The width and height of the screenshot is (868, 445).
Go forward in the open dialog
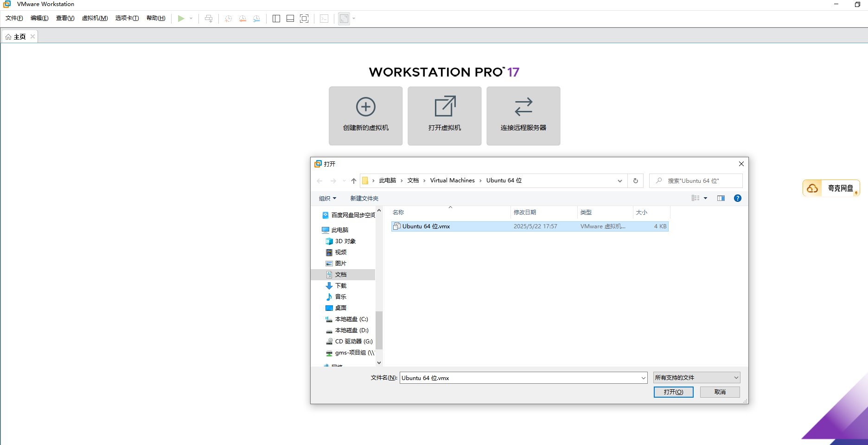click(333, 181)
